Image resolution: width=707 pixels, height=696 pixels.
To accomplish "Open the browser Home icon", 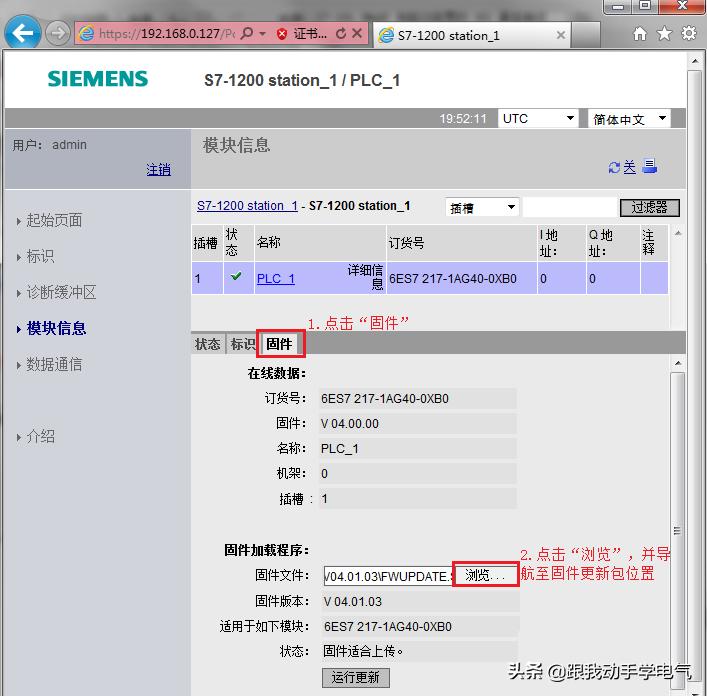I will [640, 33].
